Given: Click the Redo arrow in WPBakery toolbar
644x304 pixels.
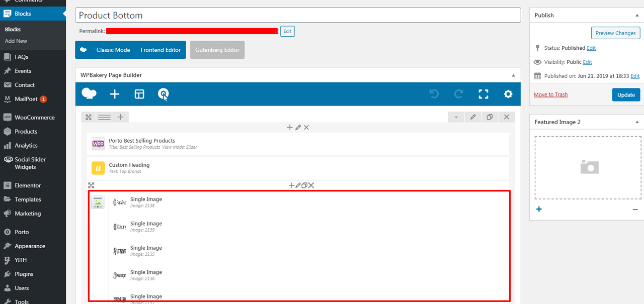Looking at the screenshot, I should [x=459, y=94].
